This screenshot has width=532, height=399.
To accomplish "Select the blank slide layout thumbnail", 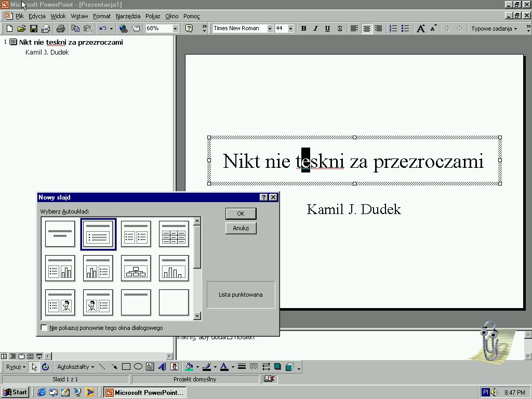I will pos(174,303).
